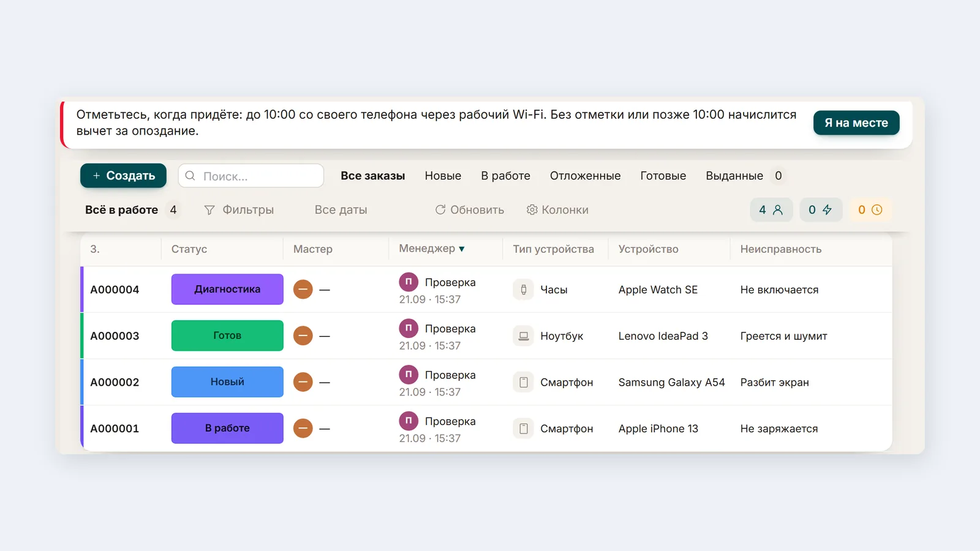Click the Разбит экран cell

point(775,383)
